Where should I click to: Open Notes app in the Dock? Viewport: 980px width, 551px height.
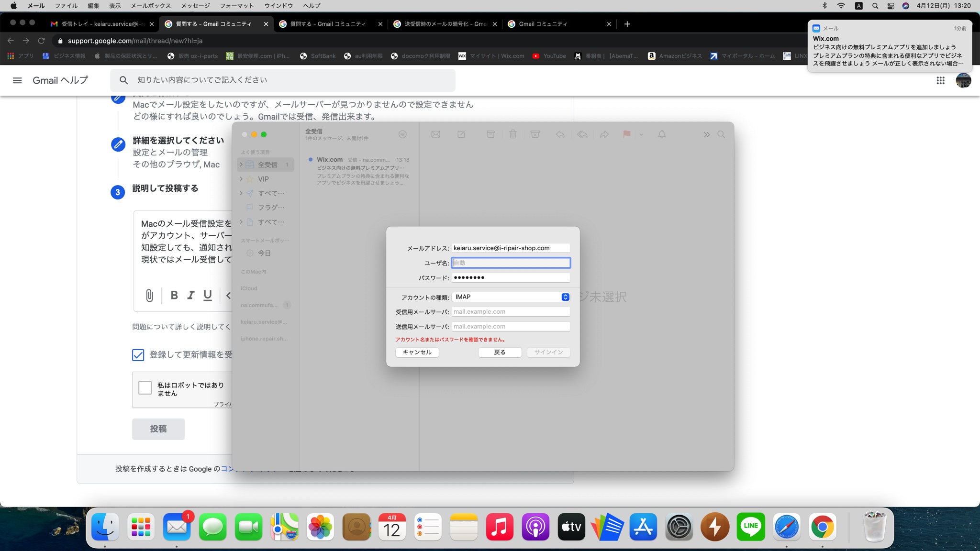click(464, 527)
